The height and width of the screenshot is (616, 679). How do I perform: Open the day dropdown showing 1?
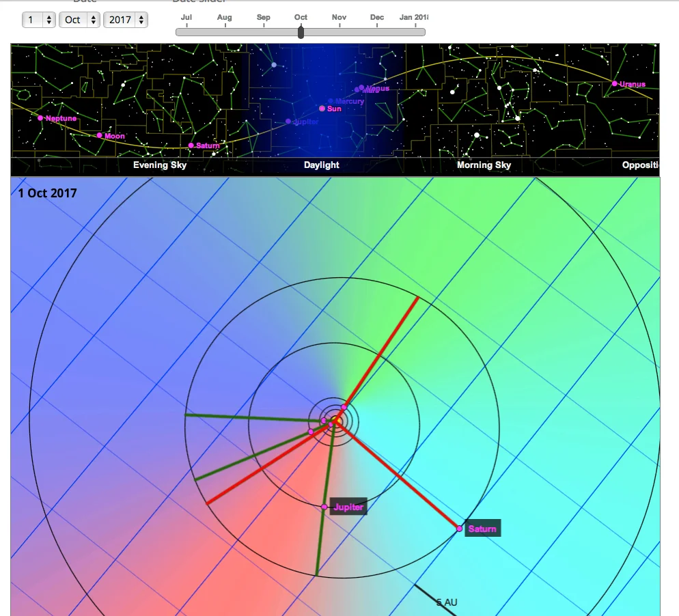(x=38, y=20)
